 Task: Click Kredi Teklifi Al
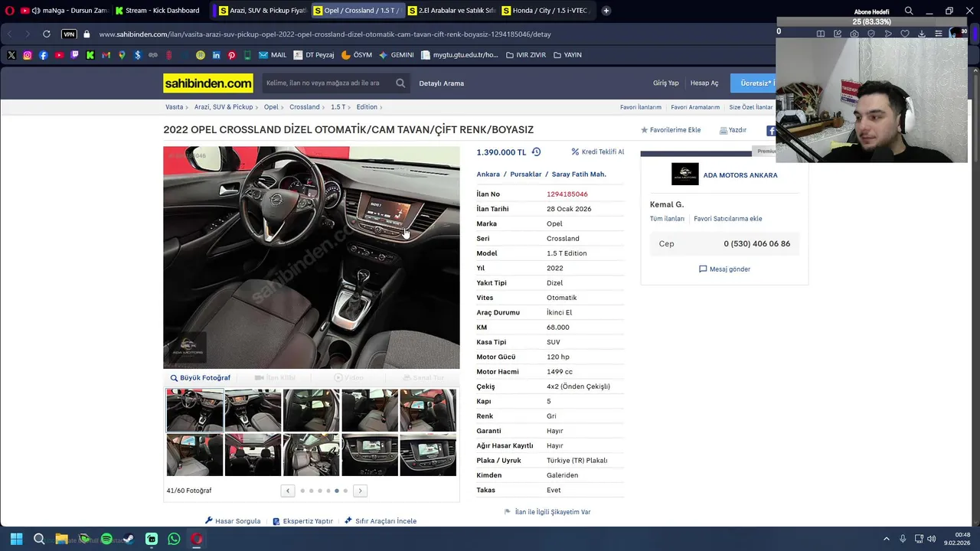tap(597, 152)
